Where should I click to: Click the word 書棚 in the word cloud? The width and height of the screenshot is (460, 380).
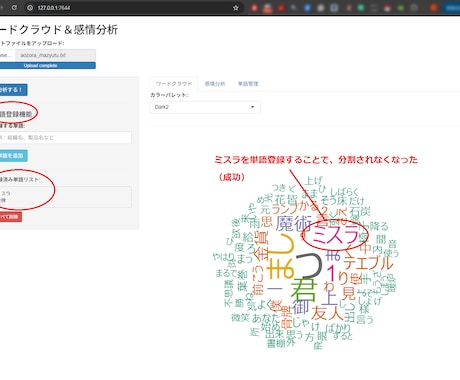pos(276,343)
